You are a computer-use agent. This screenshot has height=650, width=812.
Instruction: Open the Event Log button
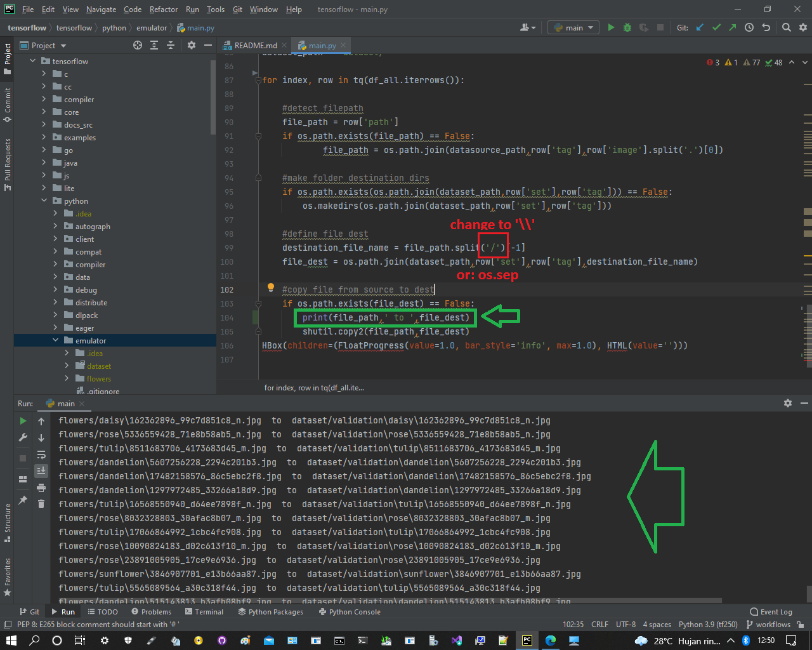(771, 612)
